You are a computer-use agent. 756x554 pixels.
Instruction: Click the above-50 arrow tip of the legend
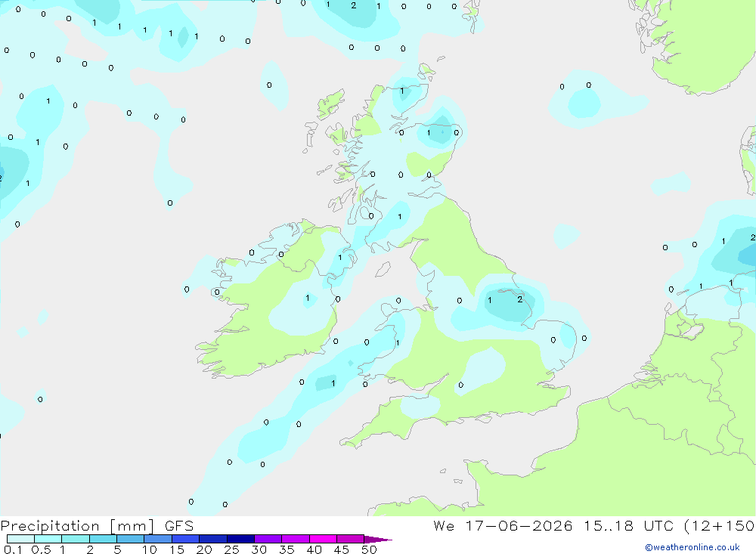(x=377, y=540)
